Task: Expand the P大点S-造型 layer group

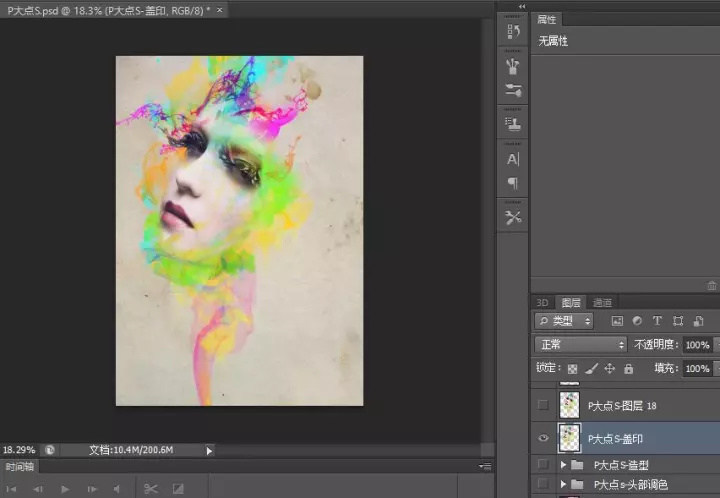Action: (x=563, y=465)
